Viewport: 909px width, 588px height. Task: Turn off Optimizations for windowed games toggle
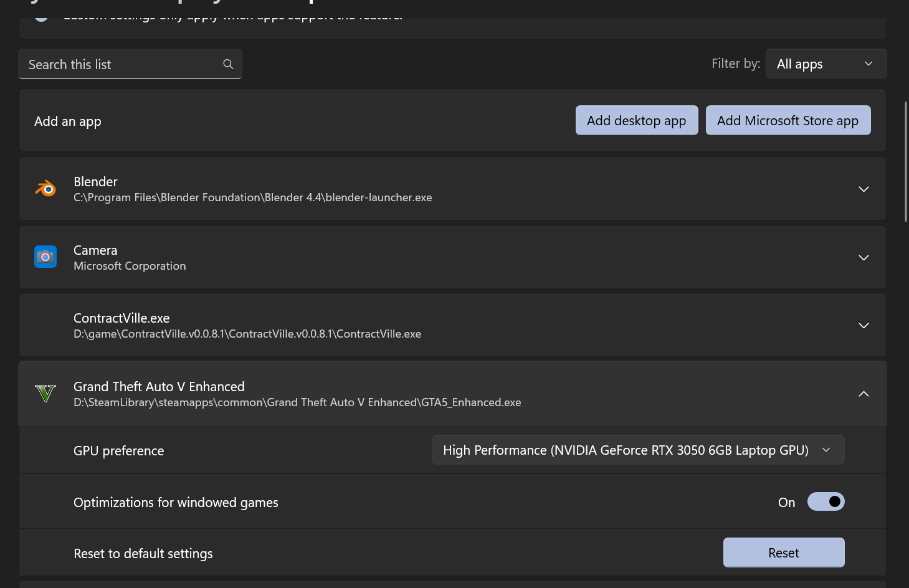click(x=826, y=501)
